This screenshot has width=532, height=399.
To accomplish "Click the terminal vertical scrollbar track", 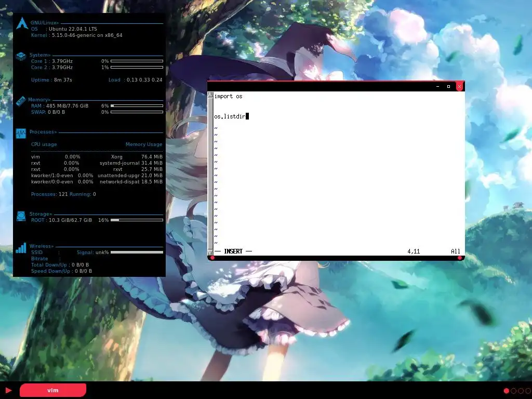I will tap(210, 174).
